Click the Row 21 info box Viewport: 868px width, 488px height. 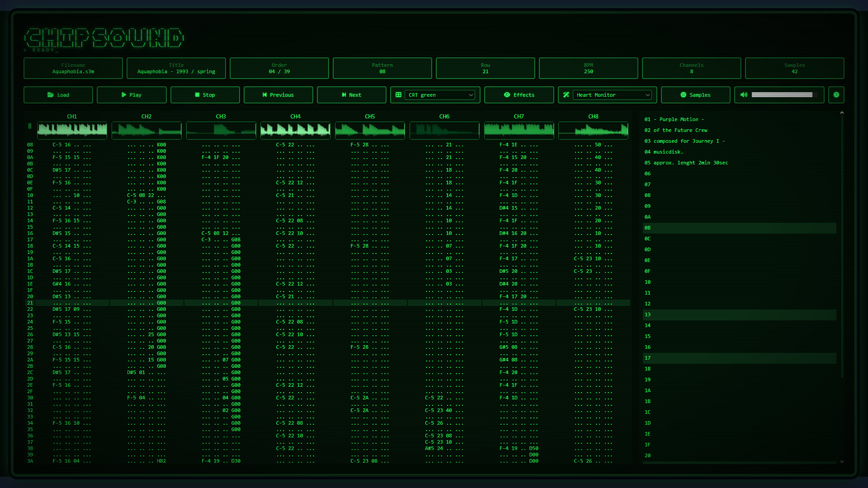click(x=486, y=68)
